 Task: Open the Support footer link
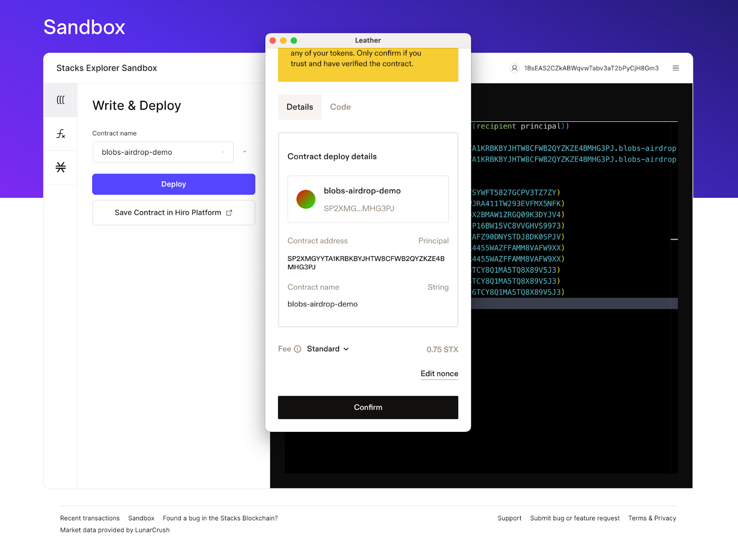tap(510, 518)
